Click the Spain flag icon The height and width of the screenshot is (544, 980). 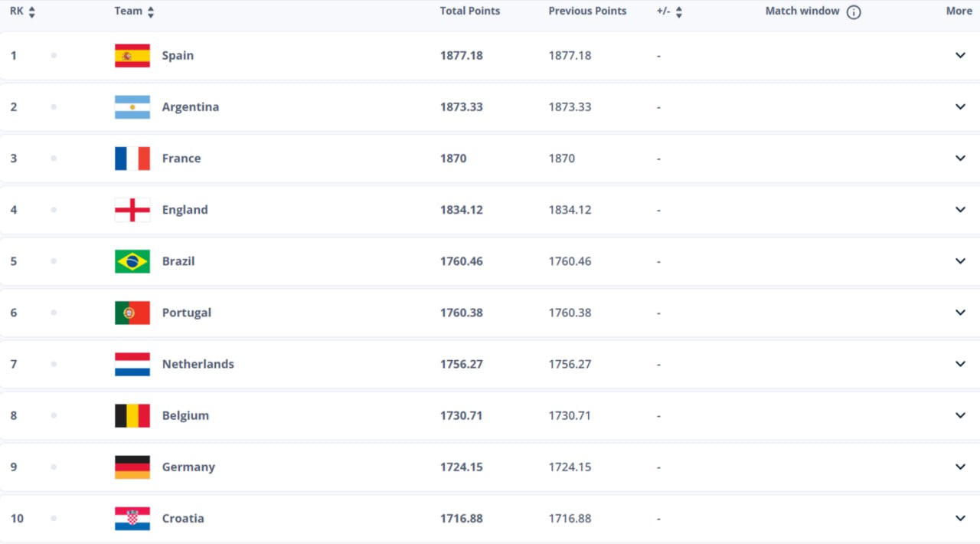[132, 56]
